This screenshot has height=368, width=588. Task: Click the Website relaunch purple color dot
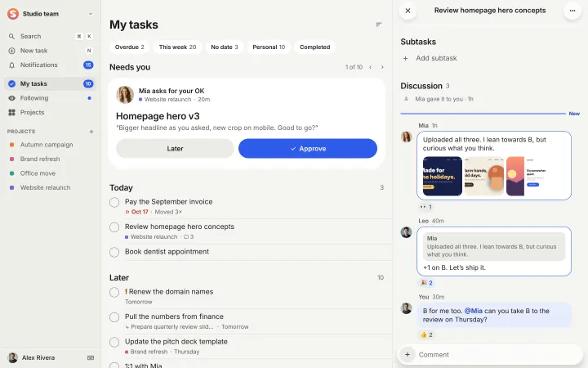click(11, 188)
